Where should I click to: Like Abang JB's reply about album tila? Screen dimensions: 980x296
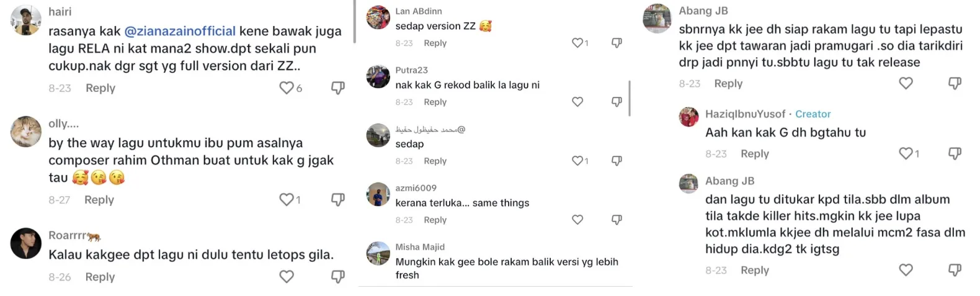[x=906, y=270]
